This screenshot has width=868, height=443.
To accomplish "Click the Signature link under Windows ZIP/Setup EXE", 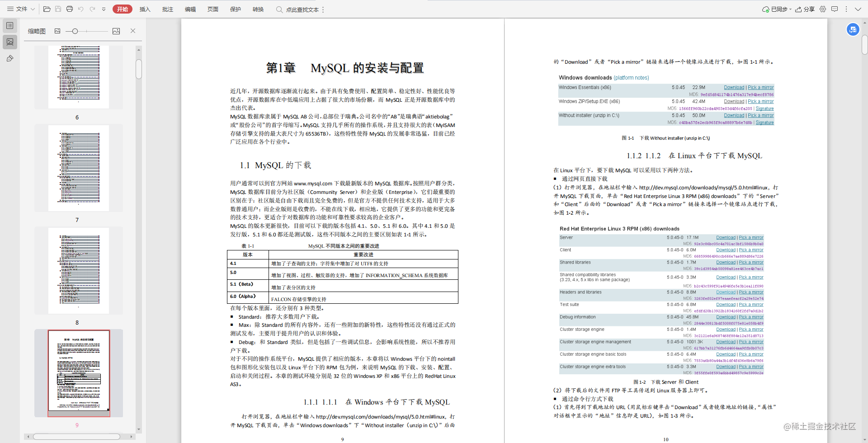I will pos(764,108).
